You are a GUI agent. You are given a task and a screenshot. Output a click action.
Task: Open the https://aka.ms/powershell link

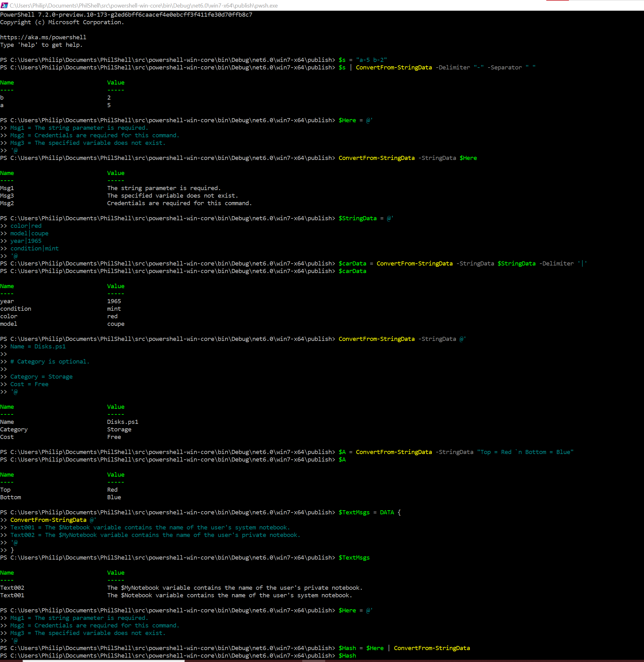tap(43, 37)
